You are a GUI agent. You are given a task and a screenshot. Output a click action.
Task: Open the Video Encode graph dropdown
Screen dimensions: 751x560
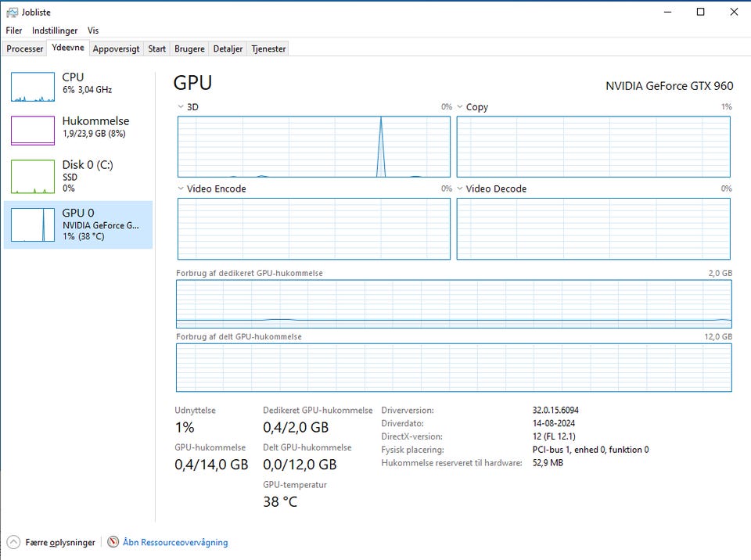(181, 188)
